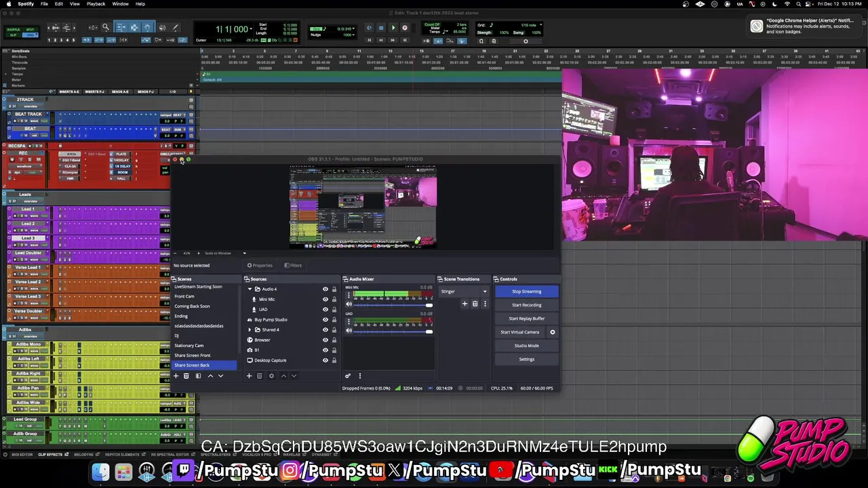Unlock the UAD source lock icon
Screen dimensions: 868x488
334,309
